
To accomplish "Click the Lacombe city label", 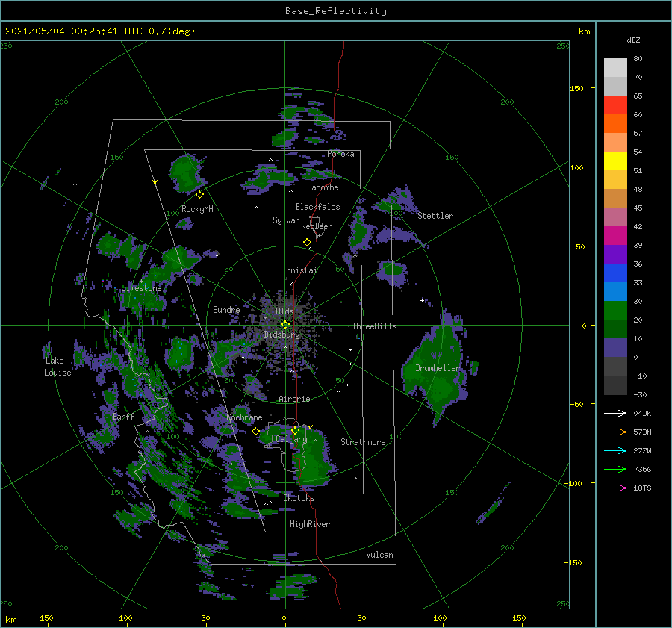I will click(x=323, y=187).
